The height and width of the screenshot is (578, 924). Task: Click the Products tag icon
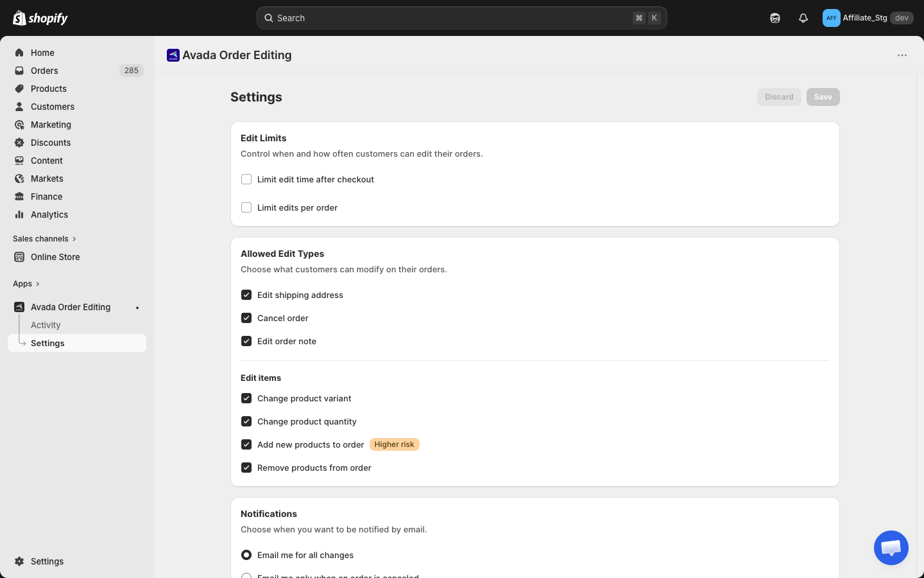pyautogui.click(x=19, y=89)
